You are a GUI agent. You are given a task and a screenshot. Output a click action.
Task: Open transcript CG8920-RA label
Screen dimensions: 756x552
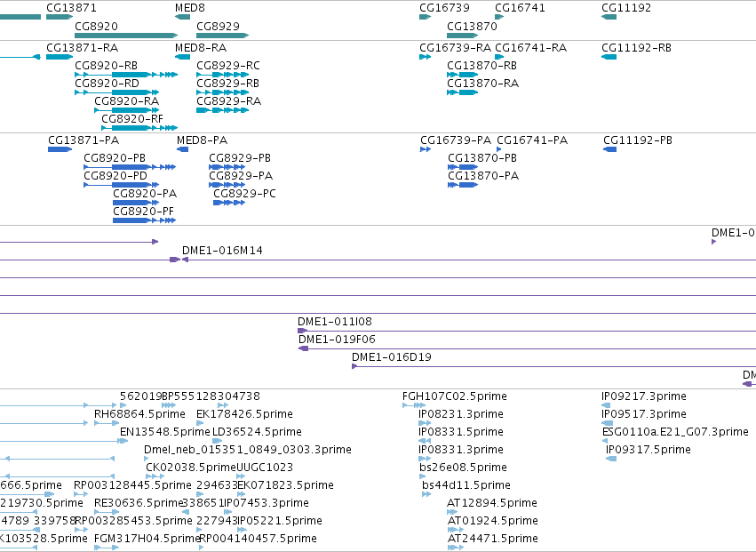coord(127,100)
